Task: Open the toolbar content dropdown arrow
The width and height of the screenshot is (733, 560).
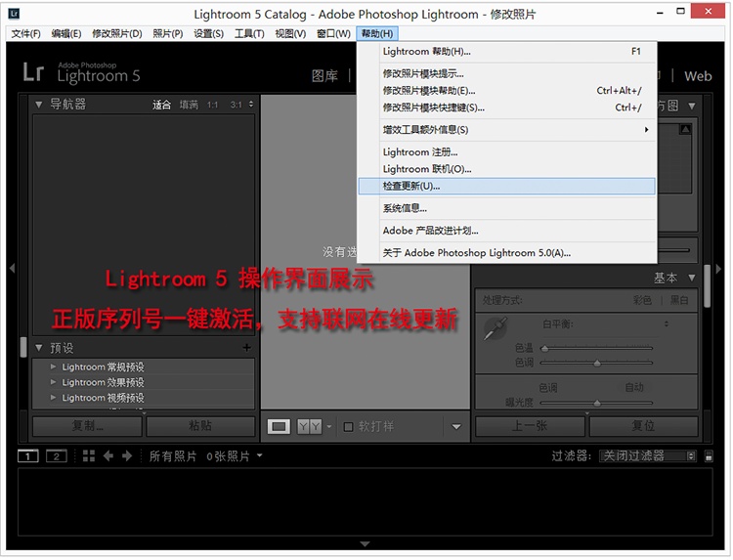Action: [x=456, y=427]
